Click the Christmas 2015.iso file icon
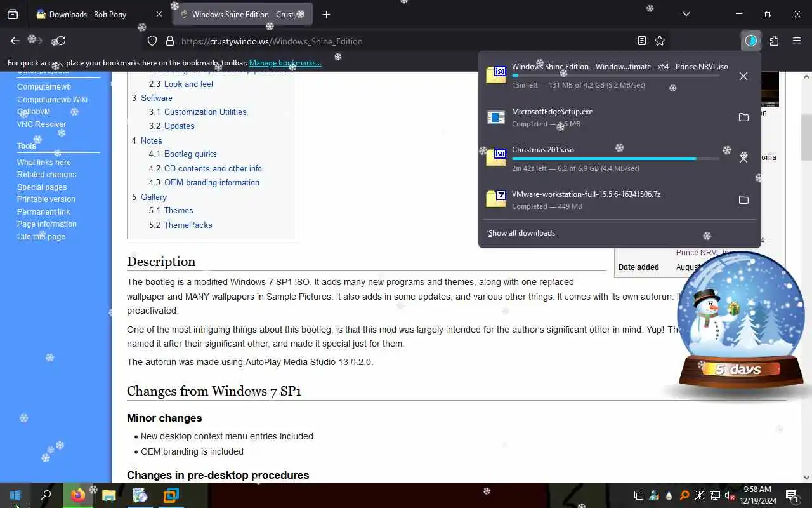Screen dimensions: 812x508 [496, 156]
